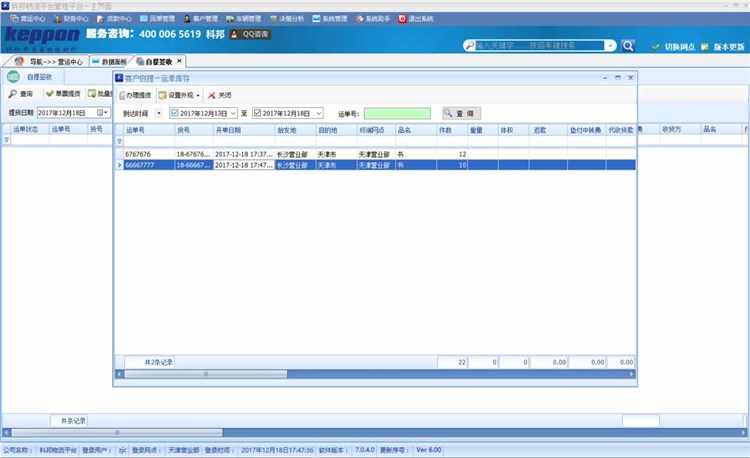This screenshot has width=750, height=458.
Task: Toggle the start date 2017年12月13日 checkbox
Action: pos(175,113)
